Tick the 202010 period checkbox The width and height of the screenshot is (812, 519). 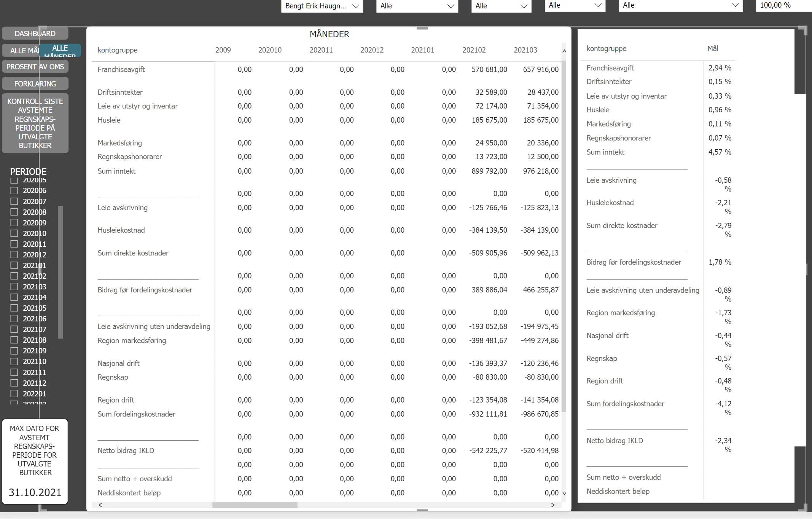14,233
